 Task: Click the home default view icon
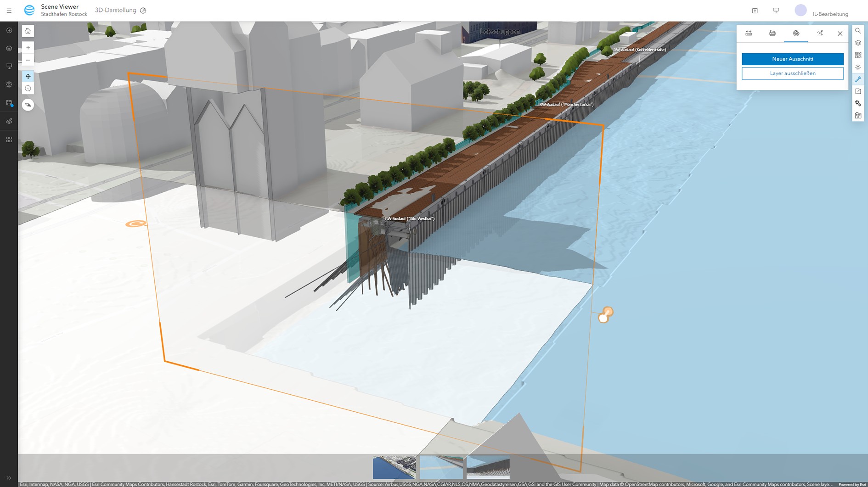click(28, 31)
